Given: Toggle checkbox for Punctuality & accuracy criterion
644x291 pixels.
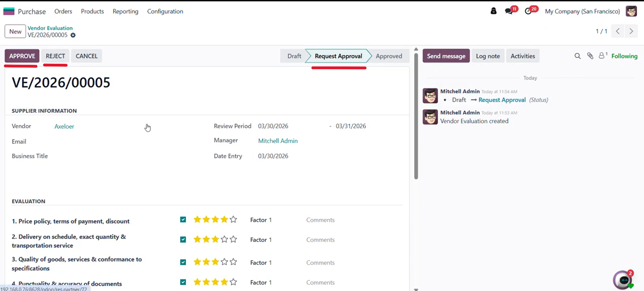Looking at the screenshot, I should 183,282.
